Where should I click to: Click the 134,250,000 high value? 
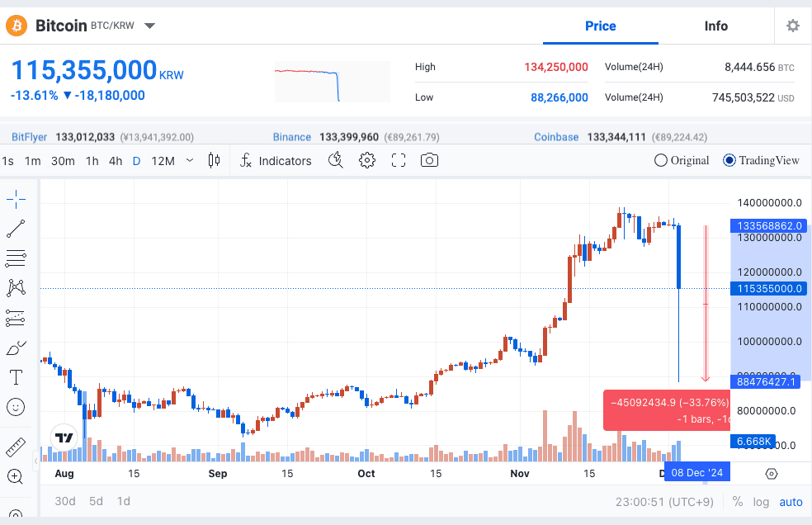tap(556, 67)
